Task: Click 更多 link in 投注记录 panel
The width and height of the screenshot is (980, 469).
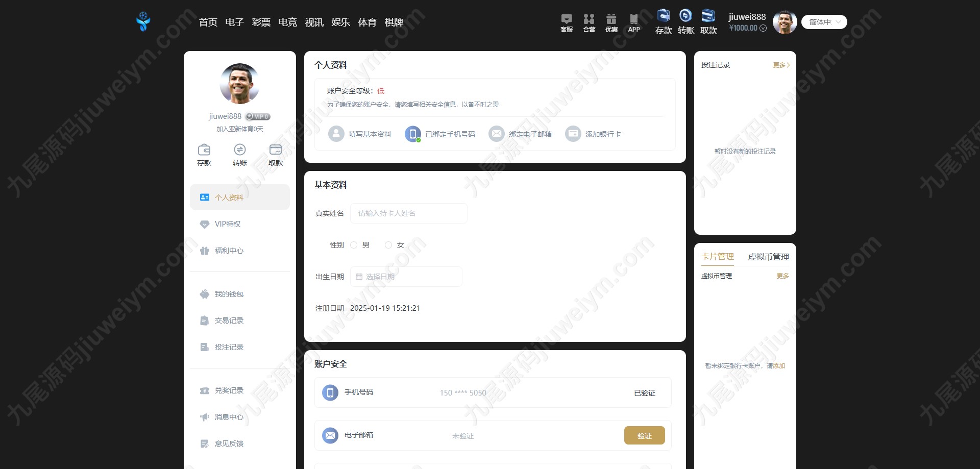Action: [781, 65]
